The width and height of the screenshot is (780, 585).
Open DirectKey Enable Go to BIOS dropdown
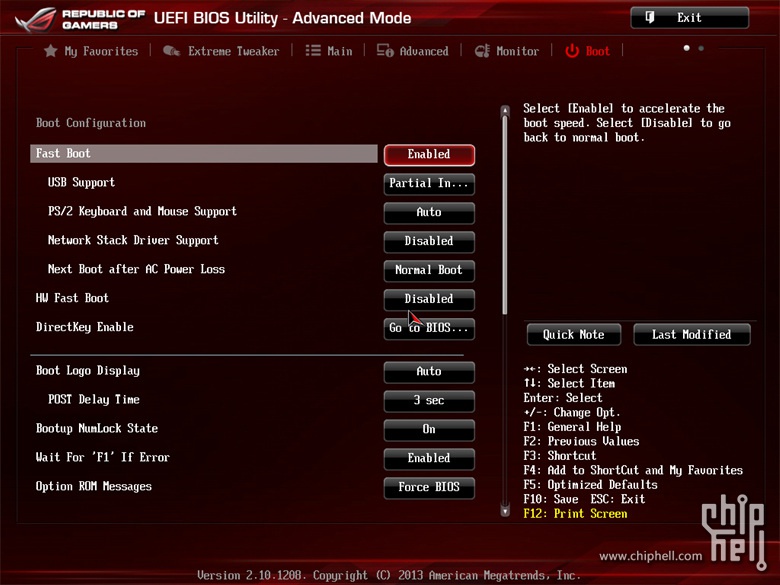[429, 328]
